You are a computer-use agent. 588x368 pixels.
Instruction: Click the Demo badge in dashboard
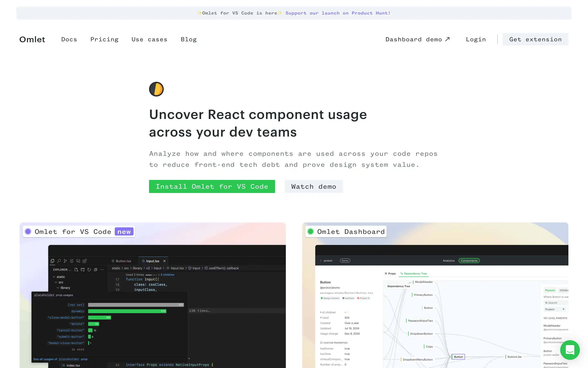coord(345,261)
